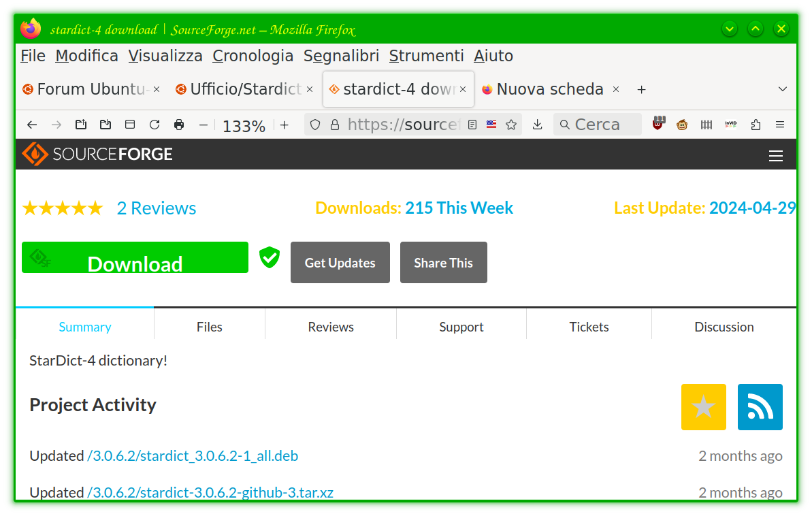
Task: Close the Ufficio/Stardict tab
Action: [x=310, y=90]
